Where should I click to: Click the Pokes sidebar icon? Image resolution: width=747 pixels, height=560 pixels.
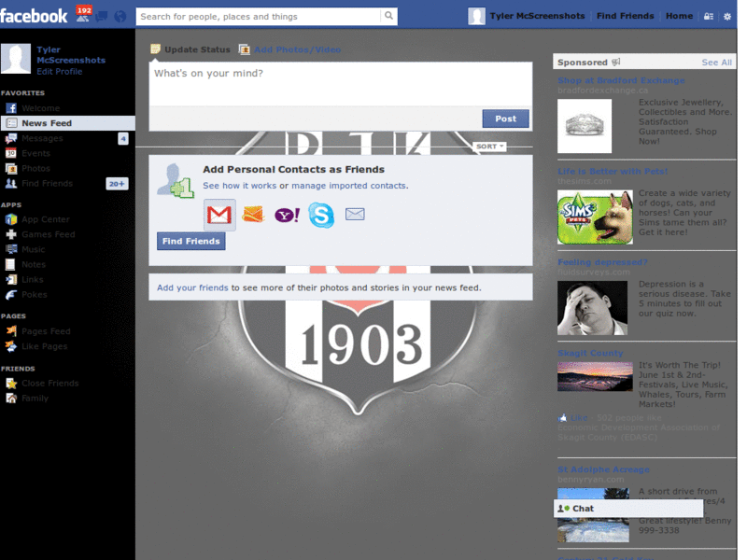pos(11,295)
